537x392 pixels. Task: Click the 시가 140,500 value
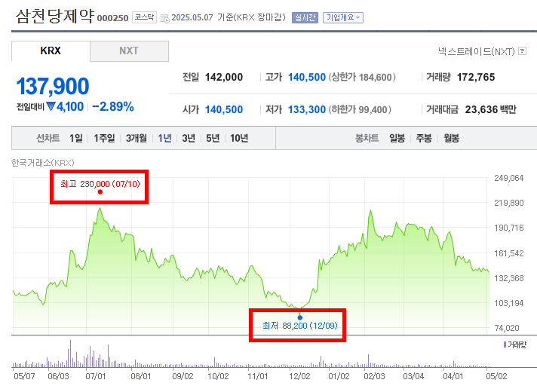224,109
